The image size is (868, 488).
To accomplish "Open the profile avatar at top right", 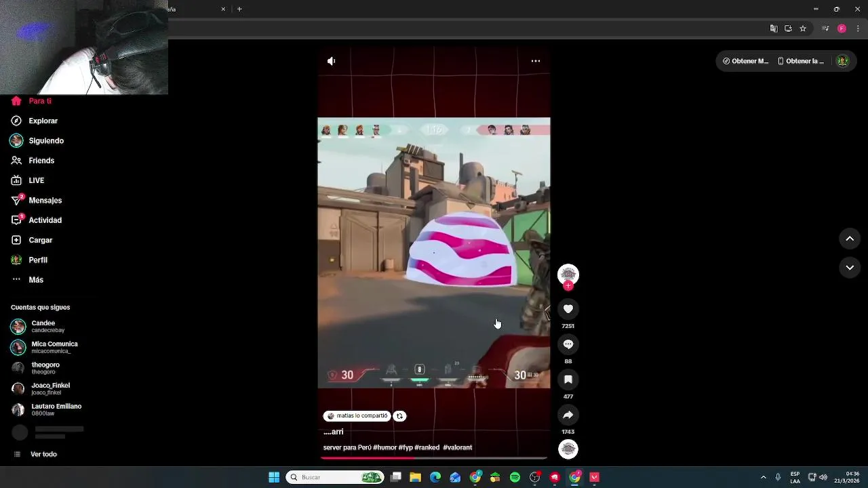I will coord(843,61).
